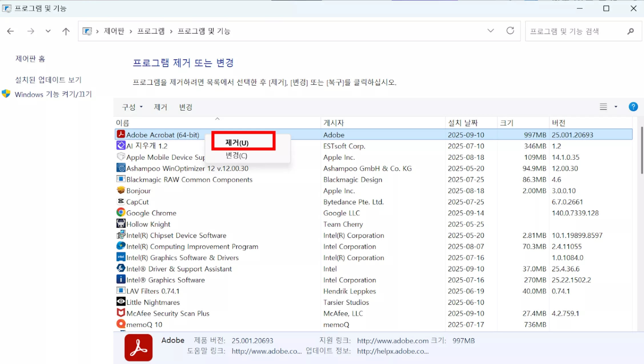The width and height of the screenshot is (644, 364).
Task: Click the Bonjour package icon
Action: 121,190
